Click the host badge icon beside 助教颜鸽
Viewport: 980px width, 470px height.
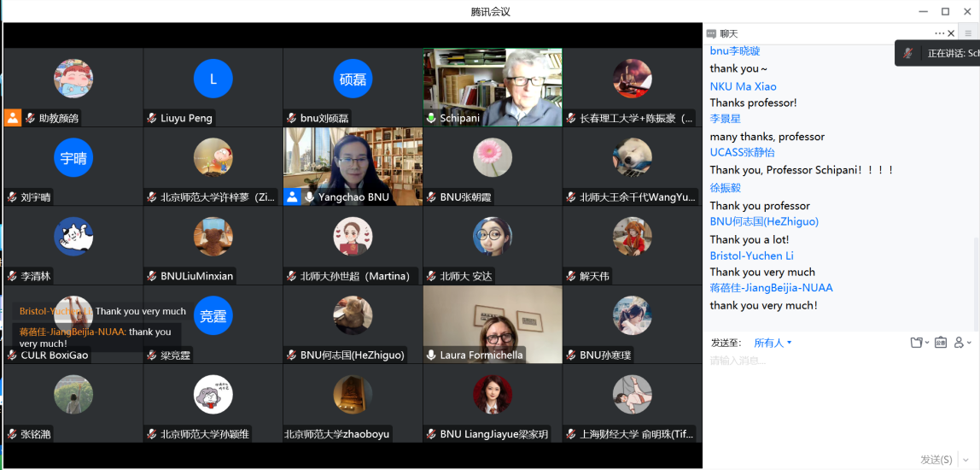point(13,118)
